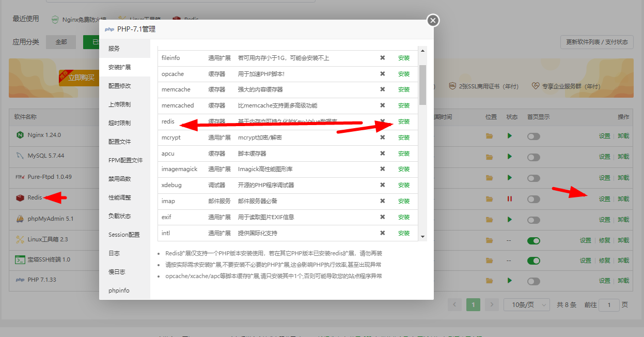Click the page number input field
Viewport: 644px width, 337px height.
pos(609,305)
